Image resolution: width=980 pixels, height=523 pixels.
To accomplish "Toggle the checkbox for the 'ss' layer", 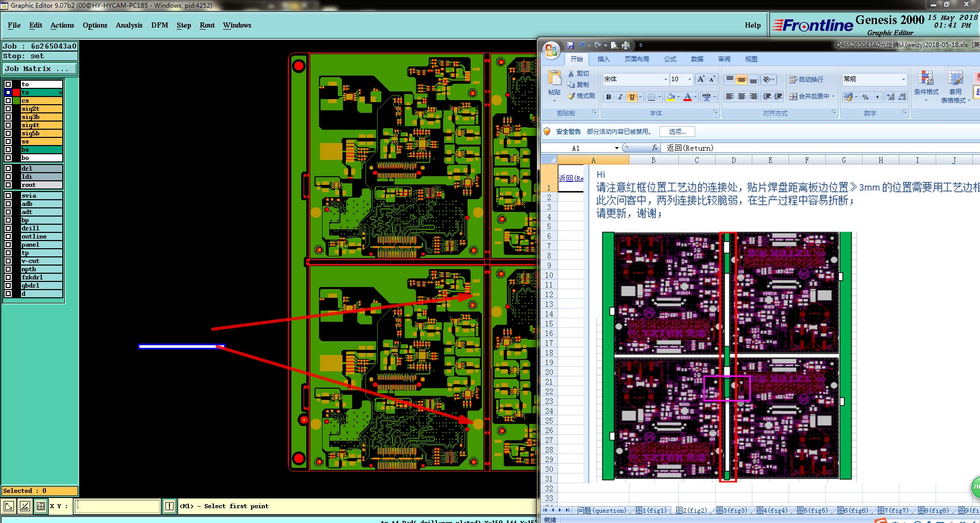I will point(8,141).
